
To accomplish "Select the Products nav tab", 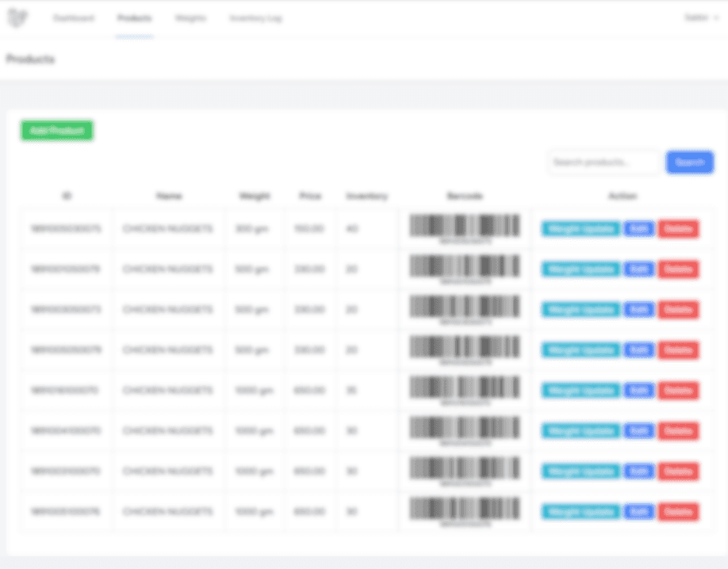I will pos(134,18).
